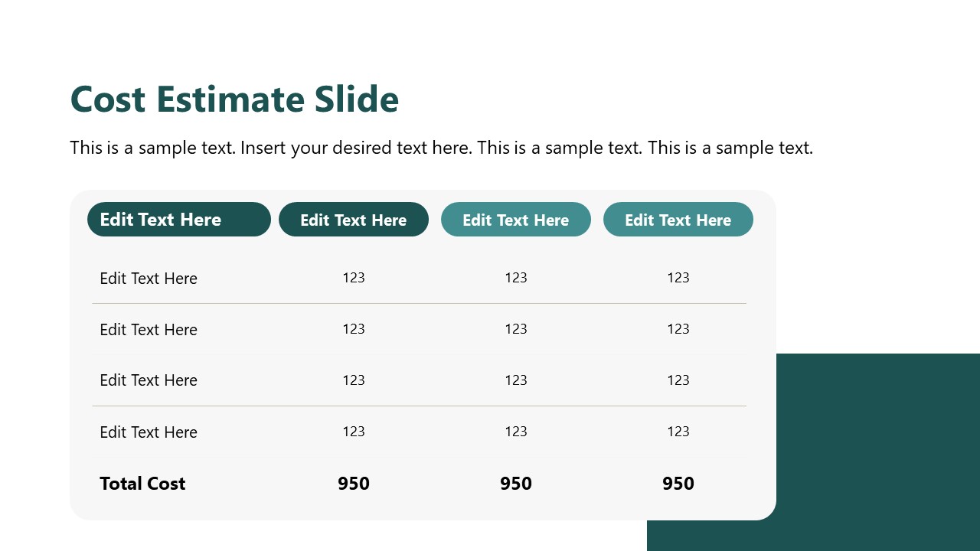Viewport: 980px width, 551px height.
Task: Click the second row's 123 in third column
Action: pyautogui.click(x=516, y=329)
